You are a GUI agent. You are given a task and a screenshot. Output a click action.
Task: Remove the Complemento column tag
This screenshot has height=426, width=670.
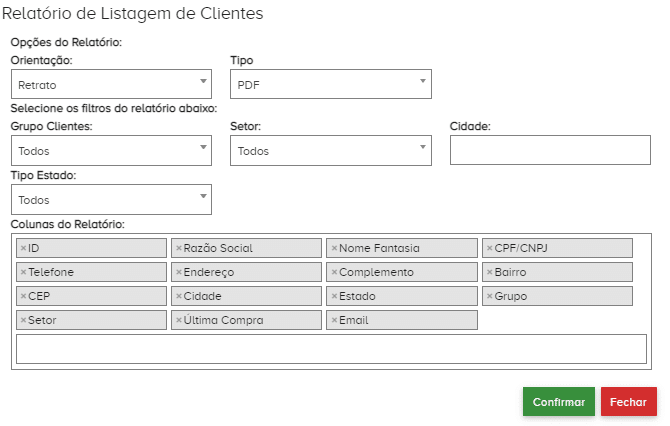click(x=334, y=272)
